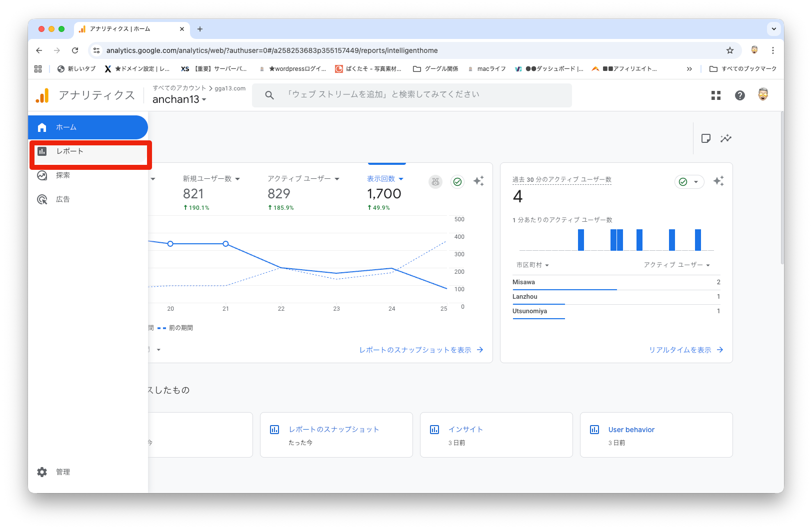Screen dimensions: 812x530
Task: Open the Insights sparkline icon at top right
Action: (x=725, y=138)
